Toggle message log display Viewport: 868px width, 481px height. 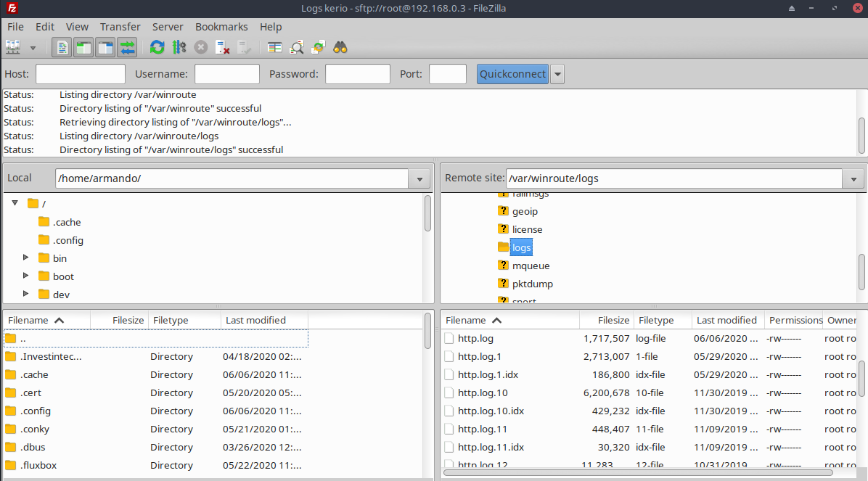click(x=62, y=48)
